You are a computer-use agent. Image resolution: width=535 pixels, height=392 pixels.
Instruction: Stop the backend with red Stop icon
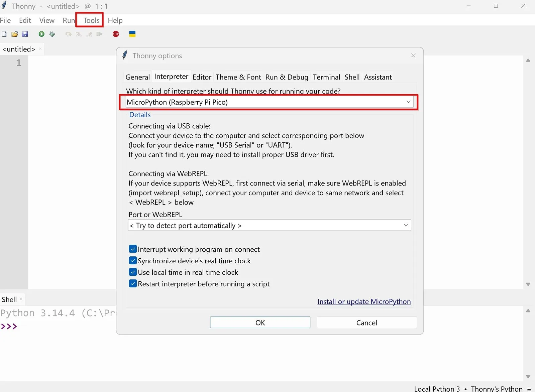pos(116,34)
